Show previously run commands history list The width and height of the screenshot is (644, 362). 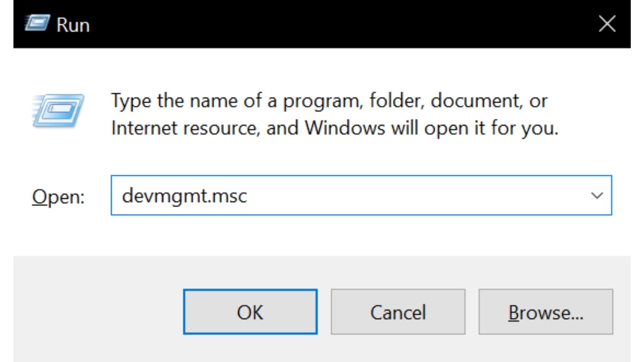[x=597, y=196]
